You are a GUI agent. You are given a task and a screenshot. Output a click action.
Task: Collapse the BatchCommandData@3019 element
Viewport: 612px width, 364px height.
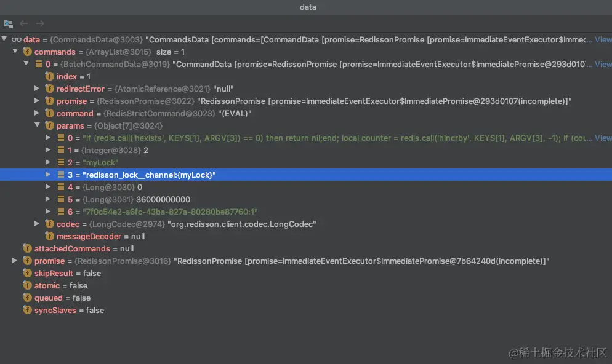[26, 63]
